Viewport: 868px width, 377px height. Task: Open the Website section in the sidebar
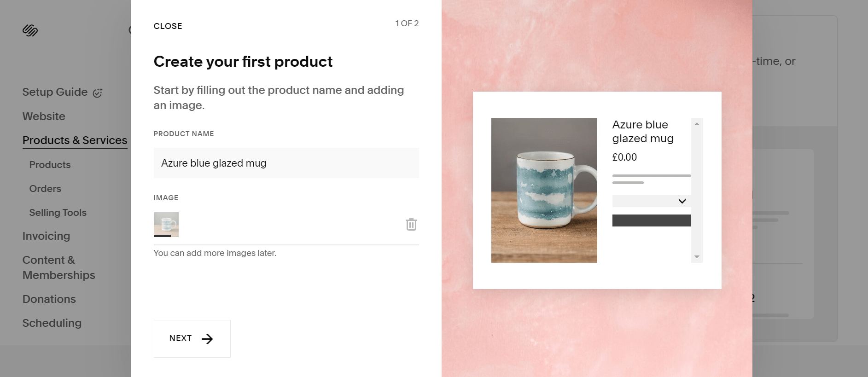click(44, 116)
